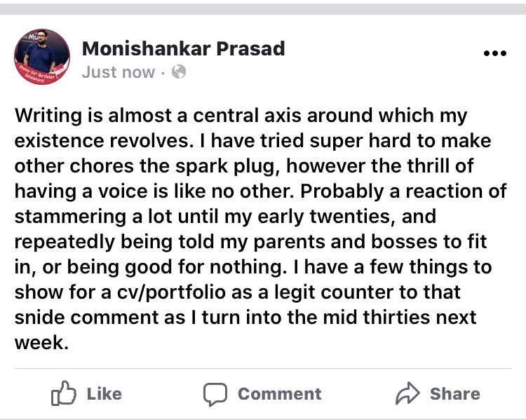The width and height of the screenshot is (526, 420).
Task: Click the Share arrow icon
Action: (406, 395)
